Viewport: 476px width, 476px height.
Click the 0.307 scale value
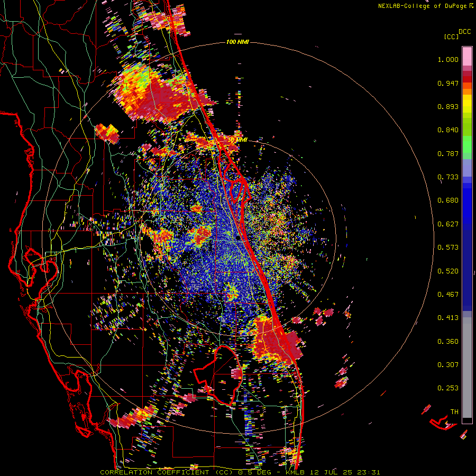pos(448,365)
